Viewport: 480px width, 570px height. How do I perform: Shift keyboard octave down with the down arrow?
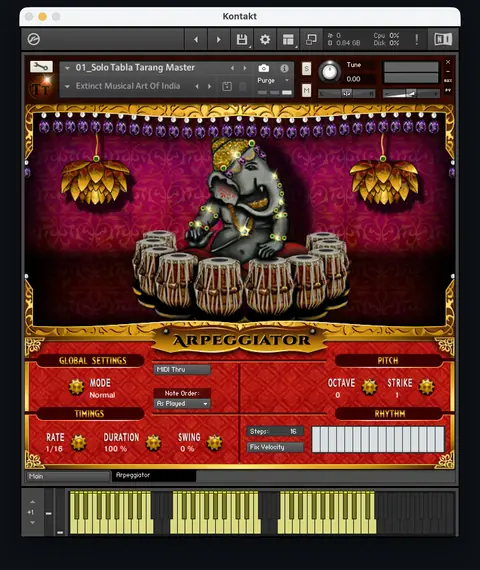32,523
